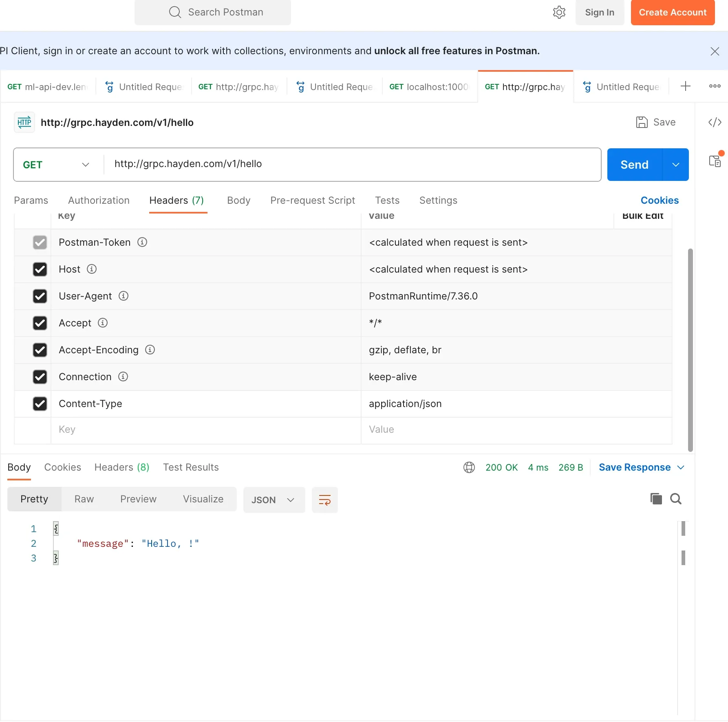Open the Test Results tab
Image resolution: width=728 pixels, height=722 pixels.
tap(191, 467)
